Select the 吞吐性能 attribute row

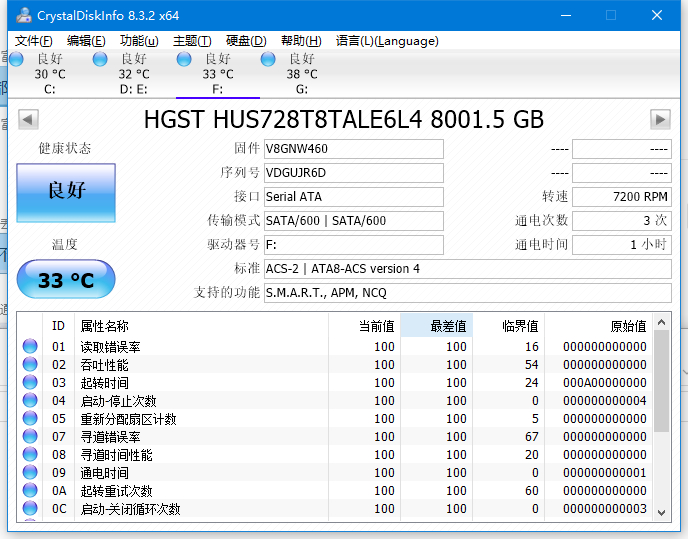pos(335,364)
